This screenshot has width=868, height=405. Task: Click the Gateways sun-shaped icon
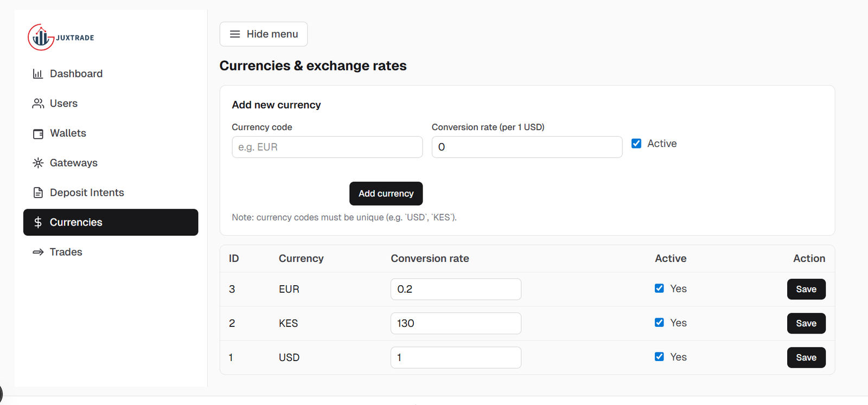[38, 163]
